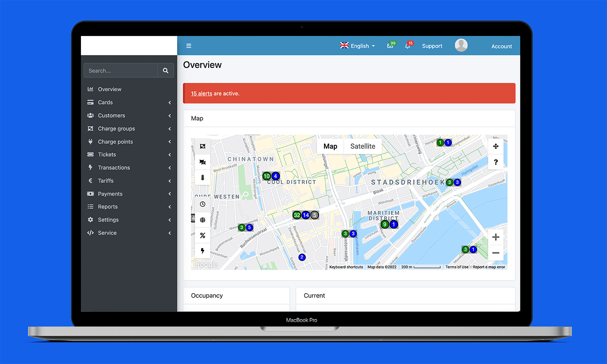Viewport: 607px width, 364px height.
Task: Click the thermometer icon on the map
Action: point(203,178)
